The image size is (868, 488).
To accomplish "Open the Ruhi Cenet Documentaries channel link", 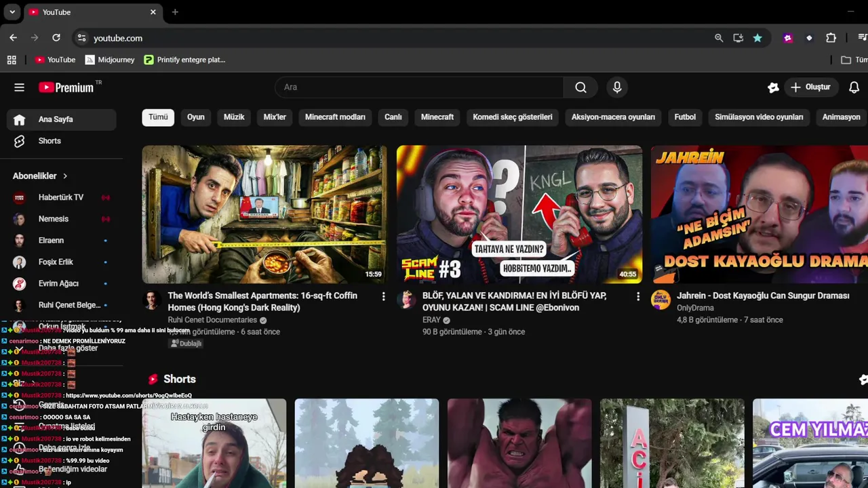I will click(212, 320).
